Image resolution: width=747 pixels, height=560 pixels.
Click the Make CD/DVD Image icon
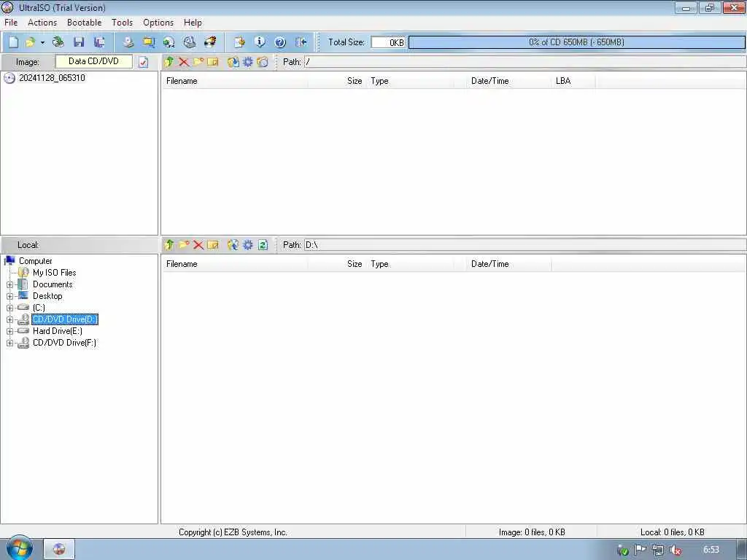tap(128, 42)
